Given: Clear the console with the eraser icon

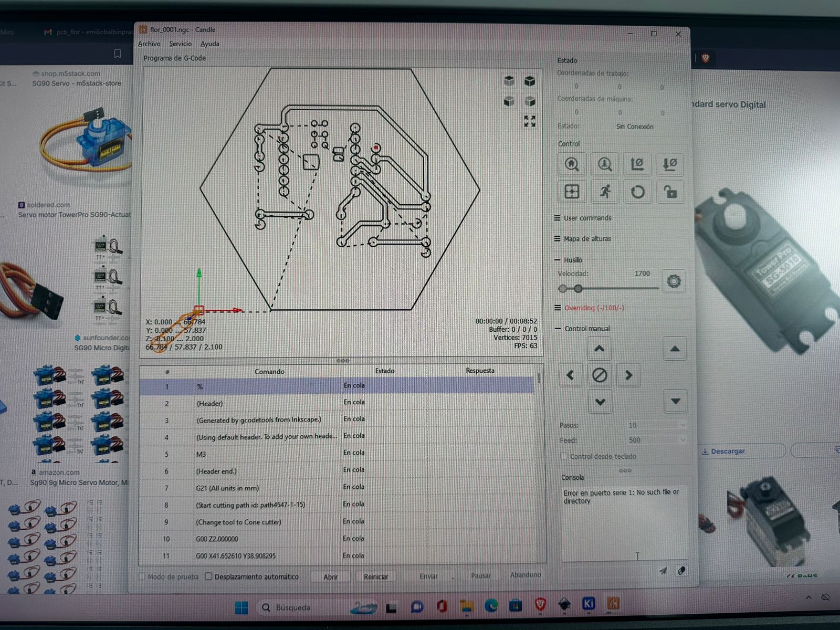Looking at the screenshot, I should [681, 571].
